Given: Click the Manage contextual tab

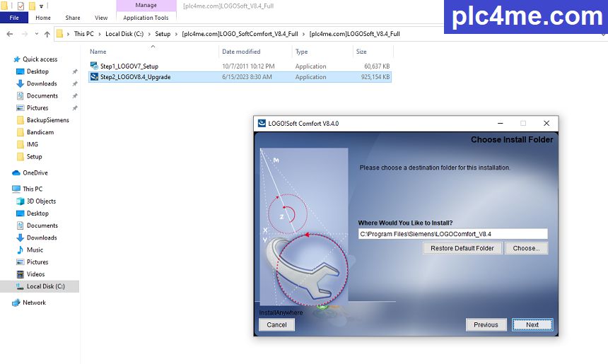Looking at the screenshot, I should tap(146, 5).
